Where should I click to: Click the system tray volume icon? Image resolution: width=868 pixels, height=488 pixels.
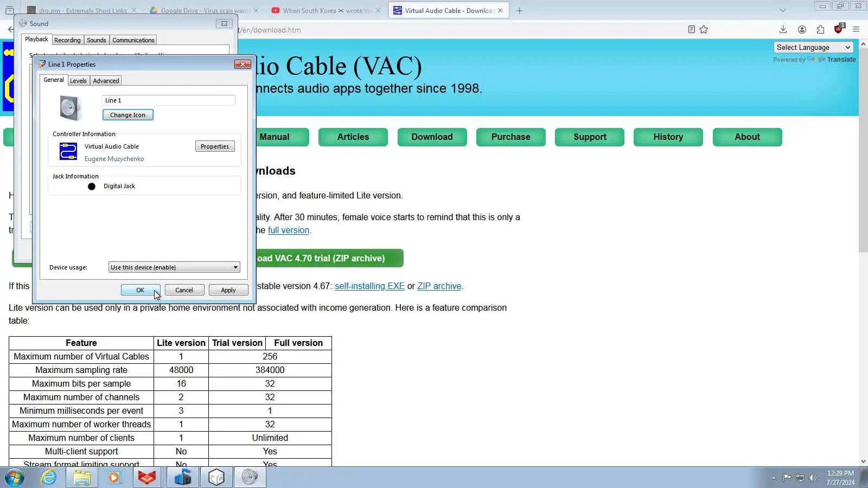813,478
